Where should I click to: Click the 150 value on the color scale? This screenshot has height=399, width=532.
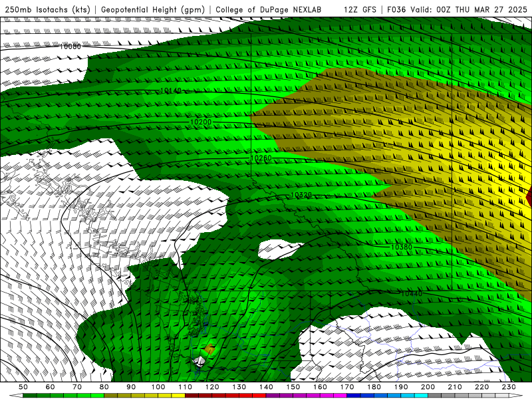[x=293, y=387]
